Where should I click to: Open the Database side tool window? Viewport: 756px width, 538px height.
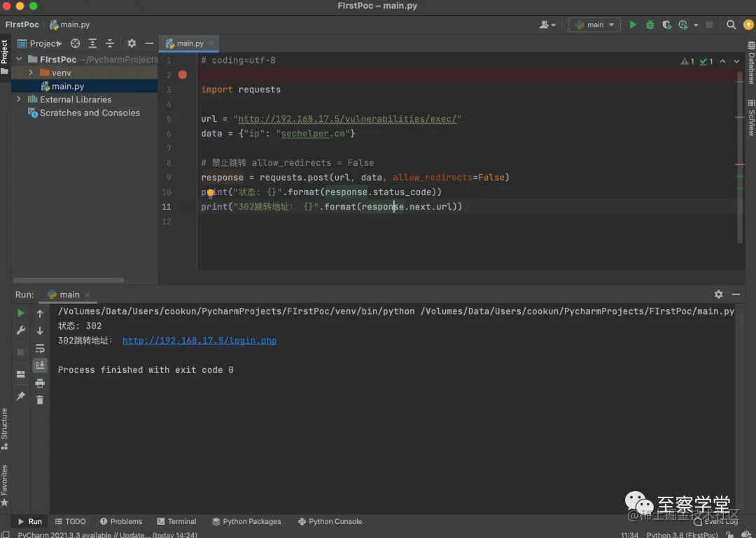(x=751, y=63)
